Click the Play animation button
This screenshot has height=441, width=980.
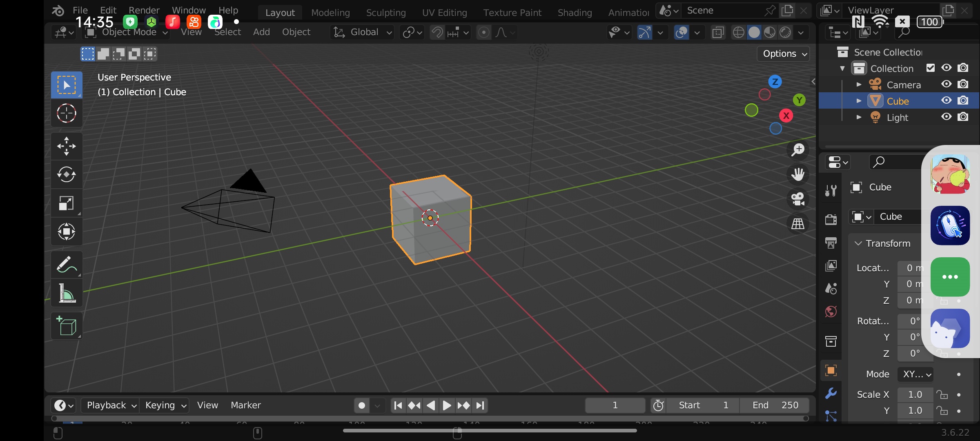[x=447, y=405]
